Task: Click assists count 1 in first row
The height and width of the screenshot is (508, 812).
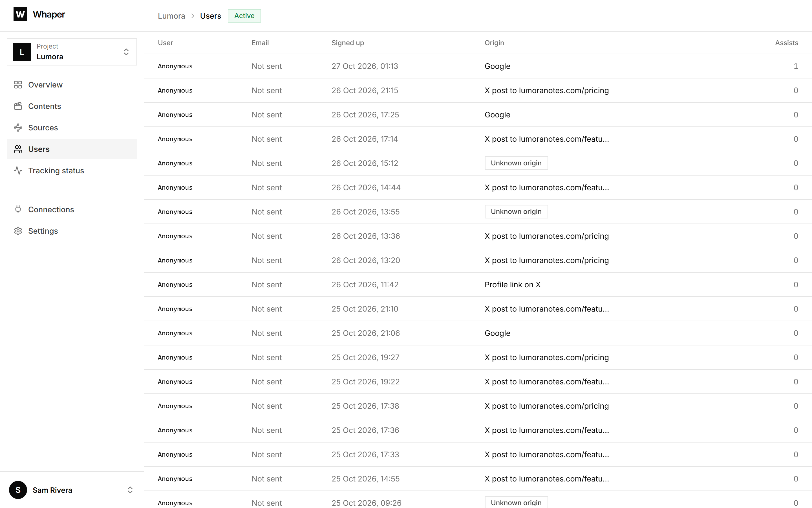Action: pos(796,66)
